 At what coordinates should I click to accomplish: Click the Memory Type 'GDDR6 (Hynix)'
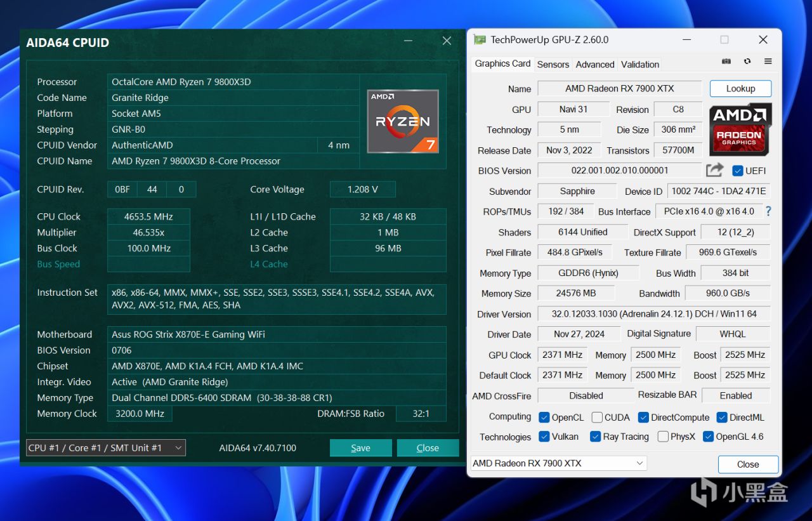click(x=588, y=273)
